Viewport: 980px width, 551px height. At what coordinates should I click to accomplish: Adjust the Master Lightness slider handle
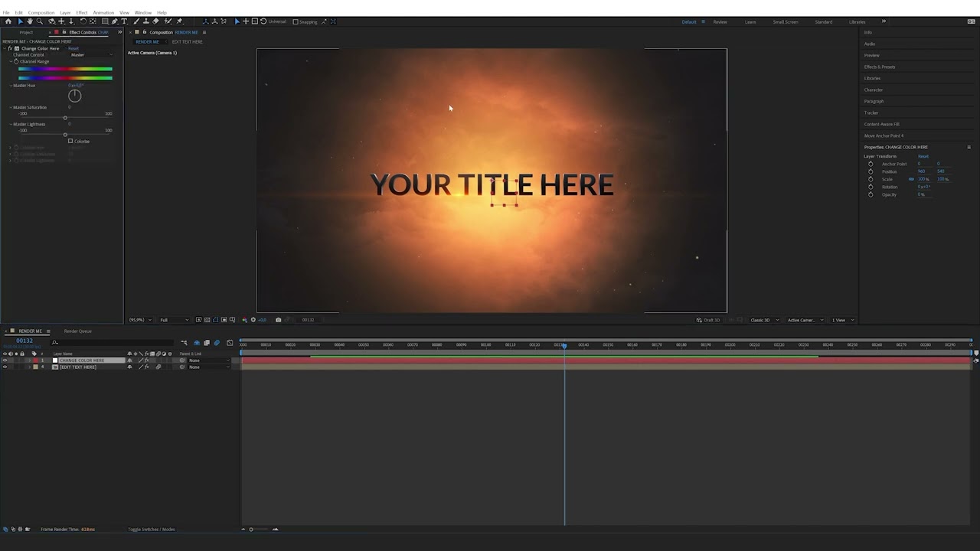65,135
